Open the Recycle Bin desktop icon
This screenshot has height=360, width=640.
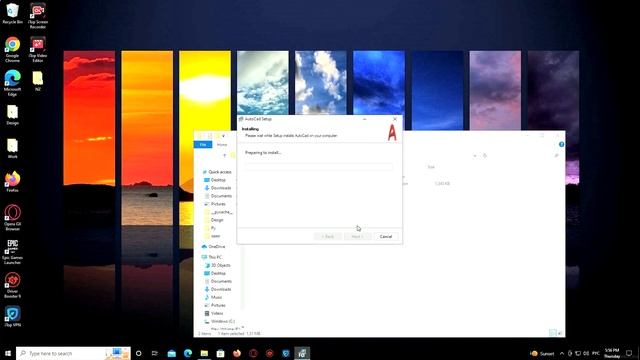[x=12, y=13]
